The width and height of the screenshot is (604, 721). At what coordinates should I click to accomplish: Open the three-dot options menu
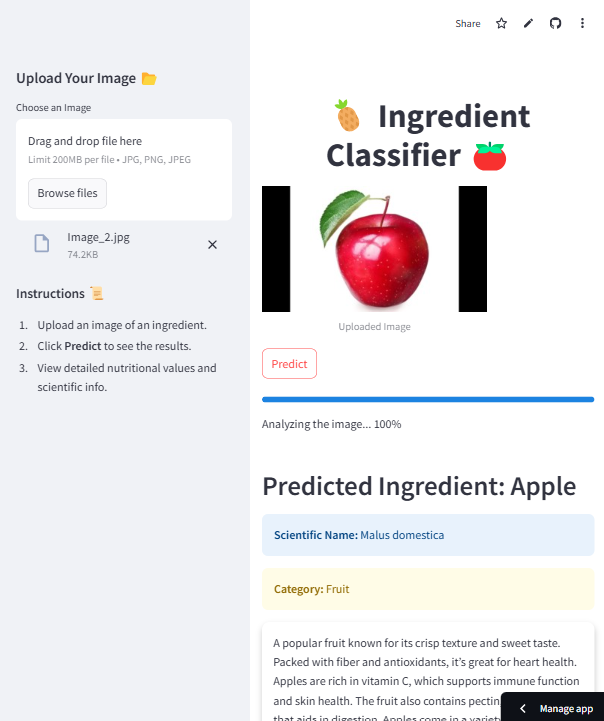(x=583, y=23)
